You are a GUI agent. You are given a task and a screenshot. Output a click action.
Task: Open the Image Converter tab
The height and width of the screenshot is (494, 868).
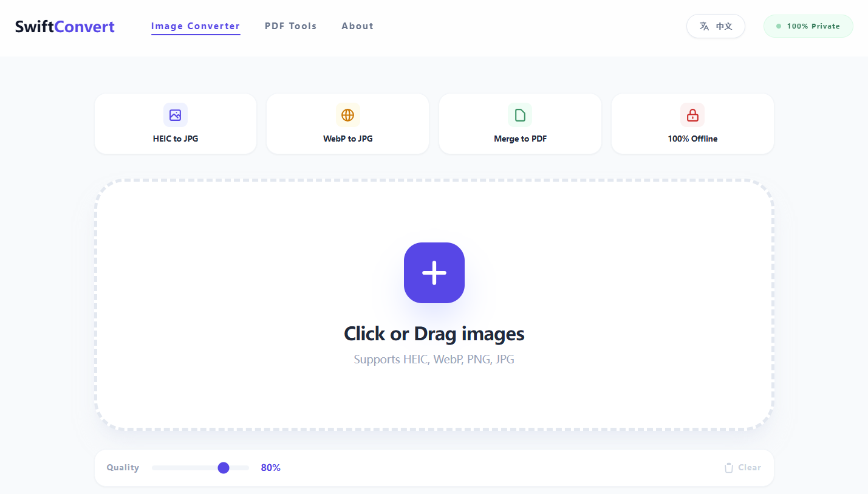click(x=196, y=26)
